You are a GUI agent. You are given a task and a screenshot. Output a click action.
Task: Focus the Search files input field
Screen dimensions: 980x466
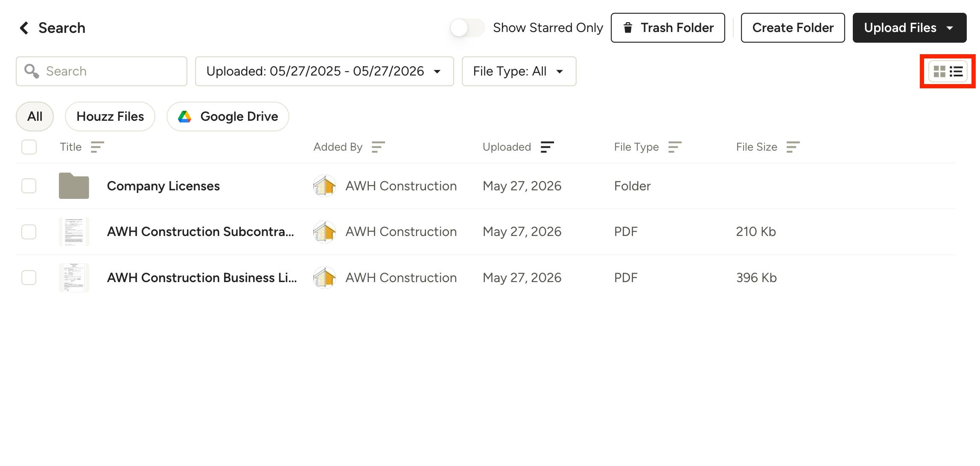[x=102, y=71]
